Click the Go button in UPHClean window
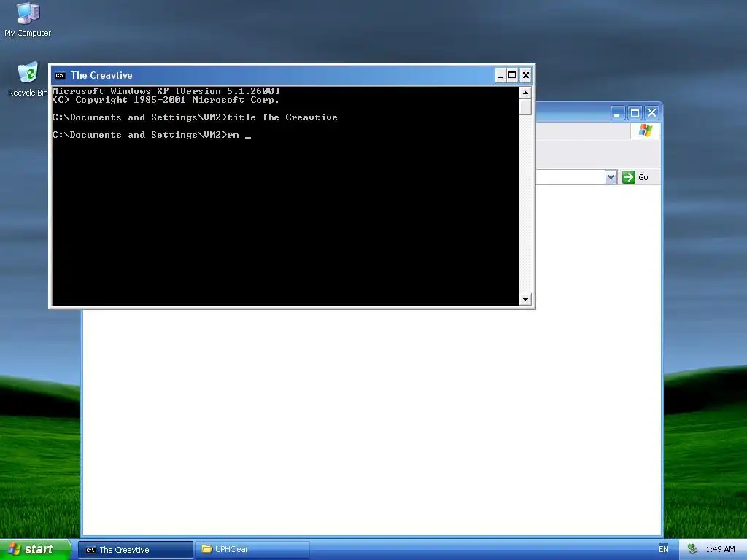This screenshot has height=560, width=747. (635, 177)
